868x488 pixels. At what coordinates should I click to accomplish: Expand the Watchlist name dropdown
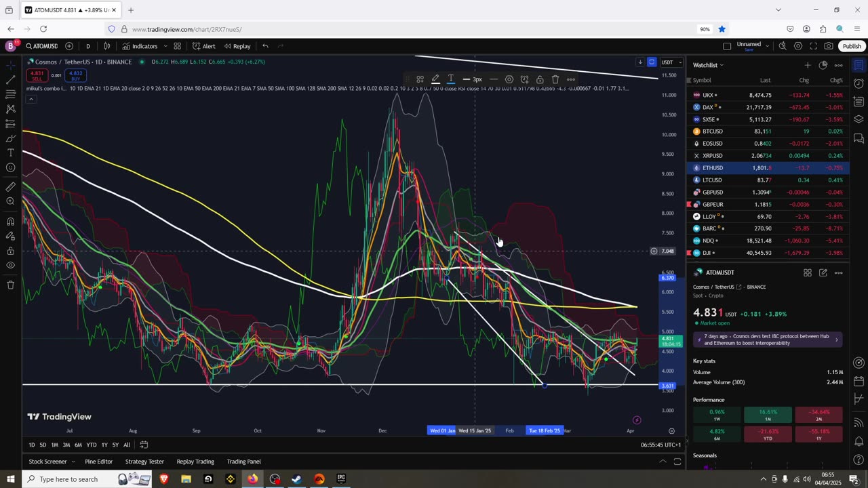pyautogui.click(x=708, y=65)
